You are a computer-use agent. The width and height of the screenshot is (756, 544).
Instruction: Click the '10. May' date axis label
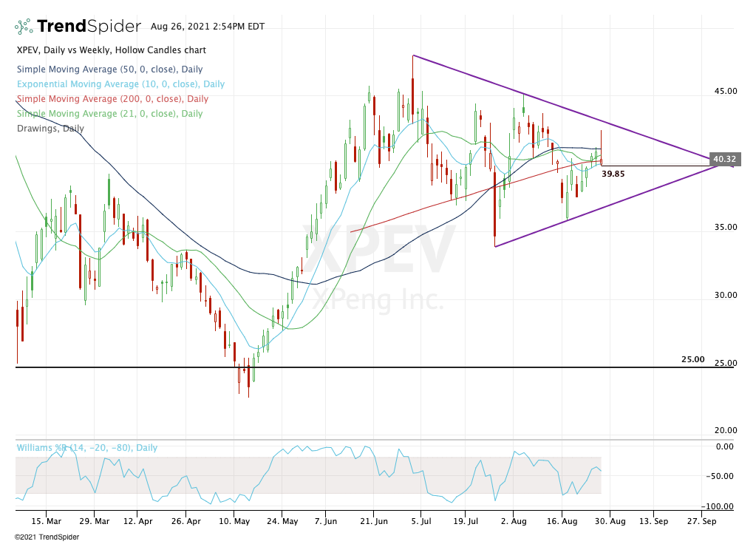[234, 521]
